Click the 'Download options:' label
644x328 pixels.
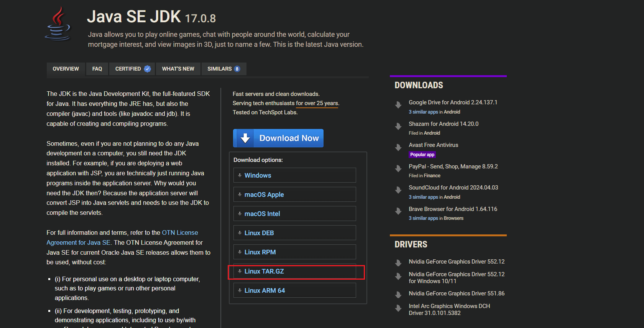coord(258,160)
